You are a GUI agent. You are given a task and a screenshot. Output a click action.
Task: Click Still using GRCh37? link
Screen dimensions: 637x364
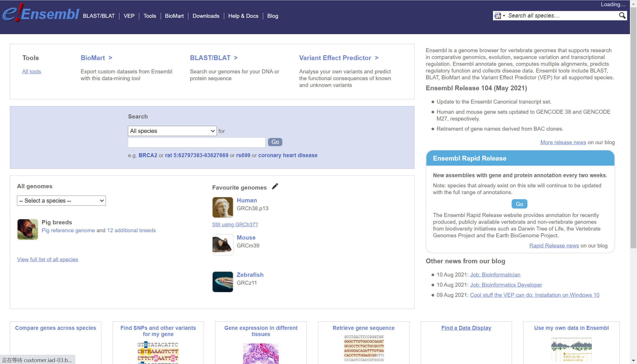click(x=235, y=225)
